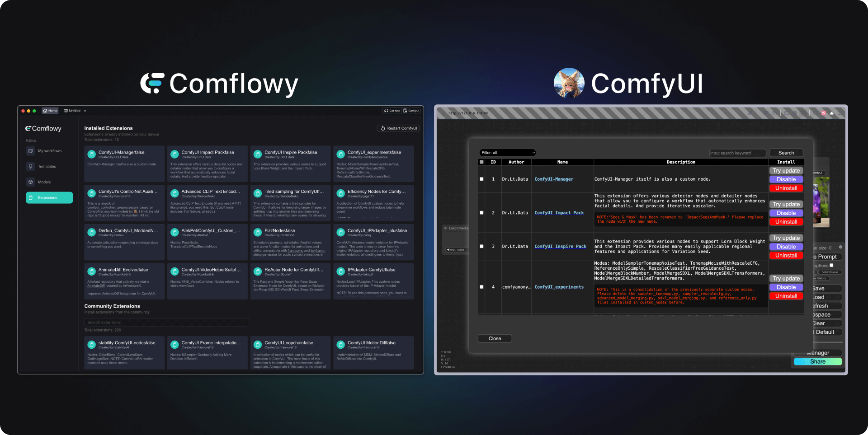Open the ComfyUI Impact Pack name link
This screenshot has height=435, width=868.
pos(559,213)
